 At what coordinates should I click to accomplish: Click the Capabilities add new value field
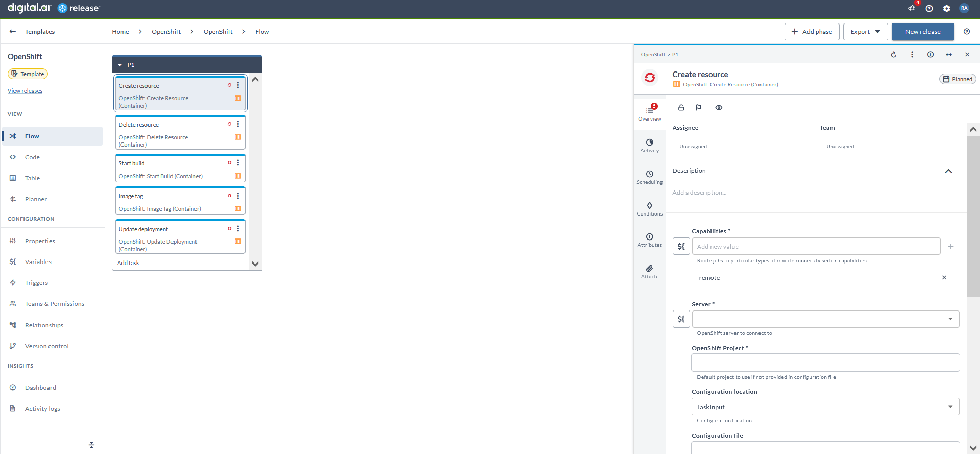coord(816,246)
